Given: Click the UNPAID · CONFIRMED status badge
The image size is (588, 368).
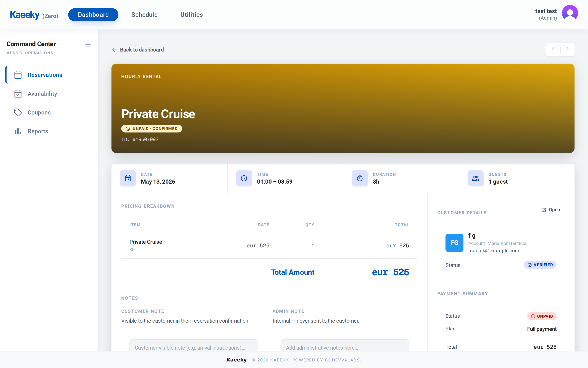Looking at the screenshot, I should click(x=152, y=129).
